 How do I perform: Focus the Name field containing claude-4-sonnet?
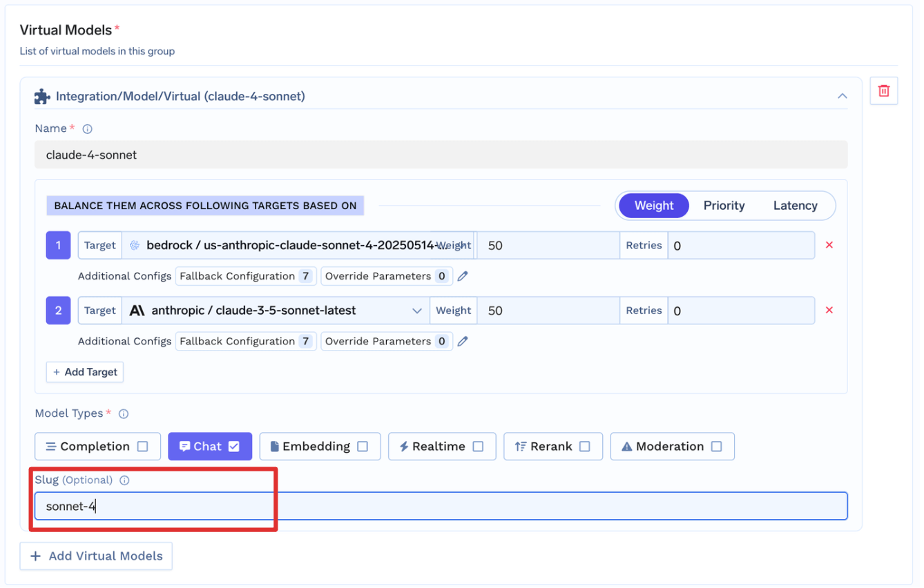tap(441, 155)
